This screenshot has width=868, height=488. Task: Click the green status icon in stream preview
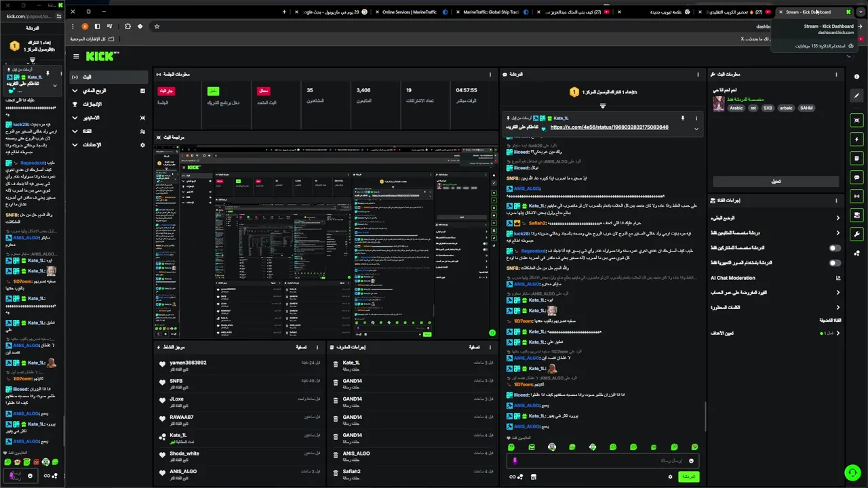click(492, 333)
